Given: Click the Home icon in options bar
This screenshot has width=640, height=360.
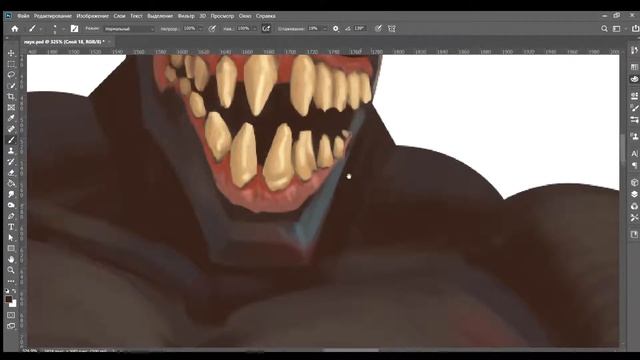Looking at the screenshot, I should point(15,29).
